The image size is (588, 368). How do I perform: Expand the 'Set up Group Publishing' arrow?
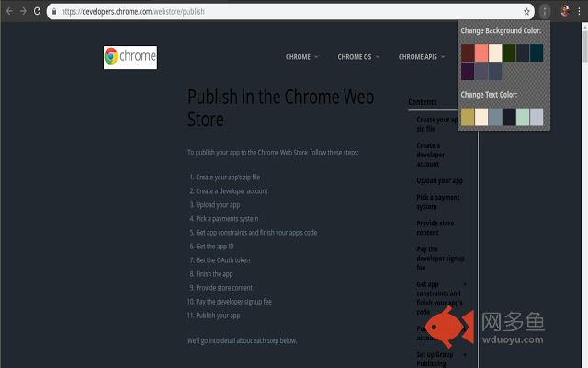click(465, 355)
